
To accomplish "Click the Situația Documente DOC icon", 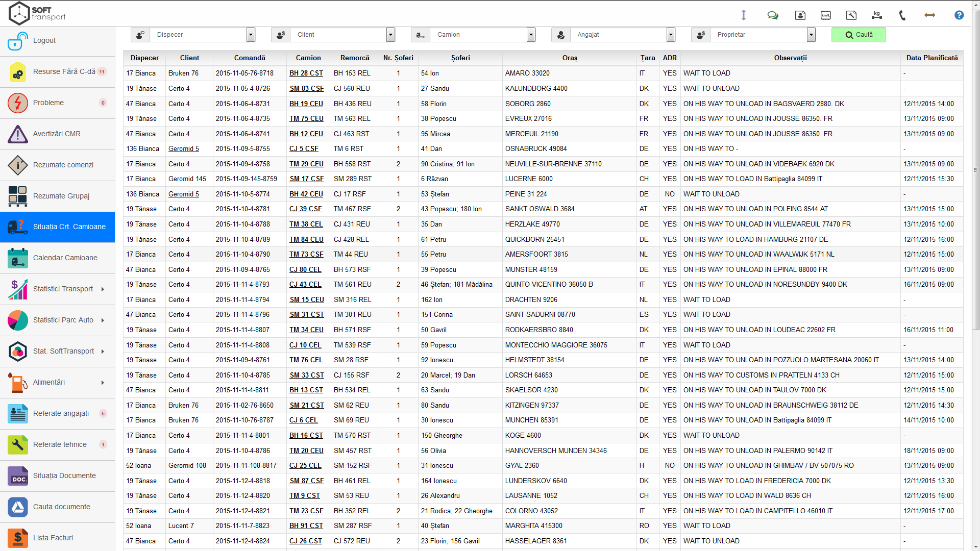I will click(x=17, y=476).
